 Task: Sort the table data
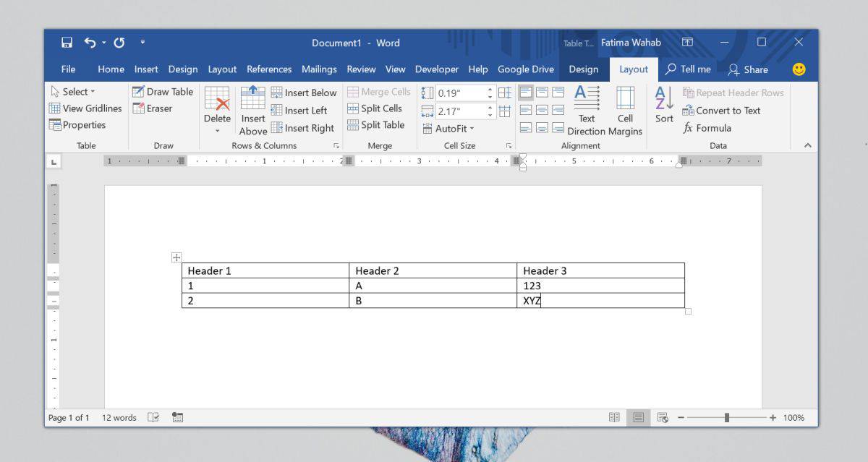(x=663, y=108)
